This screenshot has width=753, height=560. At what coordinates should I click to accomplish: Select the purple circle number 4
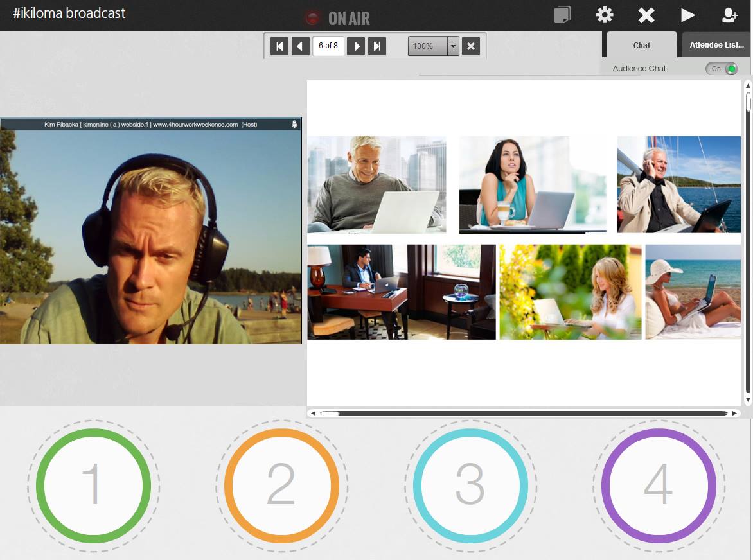(x=659, y=486)
